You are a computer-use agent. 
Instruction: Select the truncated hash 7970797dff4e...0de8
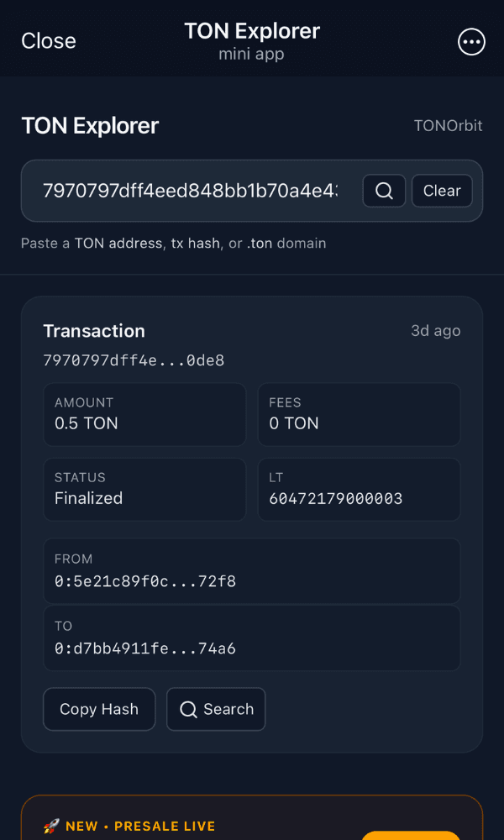point(134,360)
